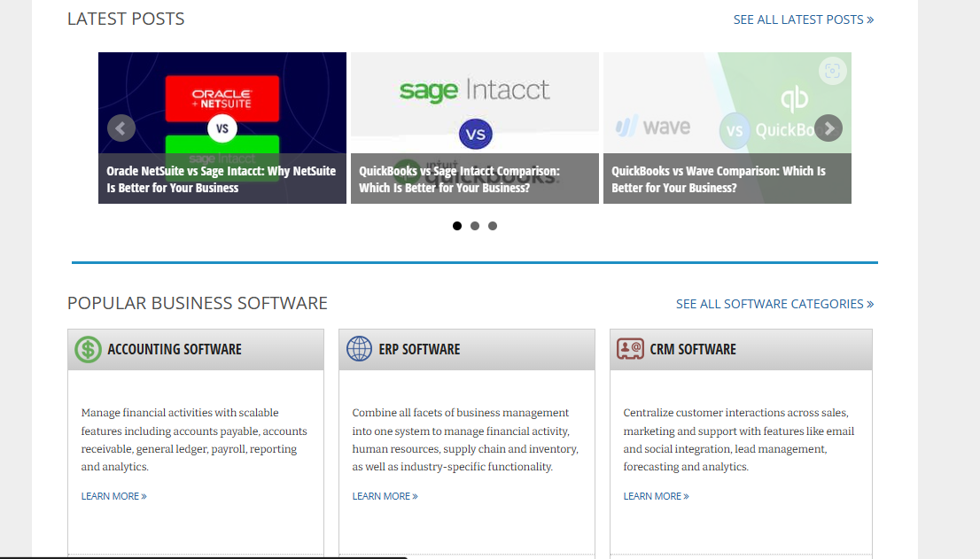This screenshot has width=980, height=559.
Task: Open Learn More under ERP Software
Action: click(x=385, y=496)
